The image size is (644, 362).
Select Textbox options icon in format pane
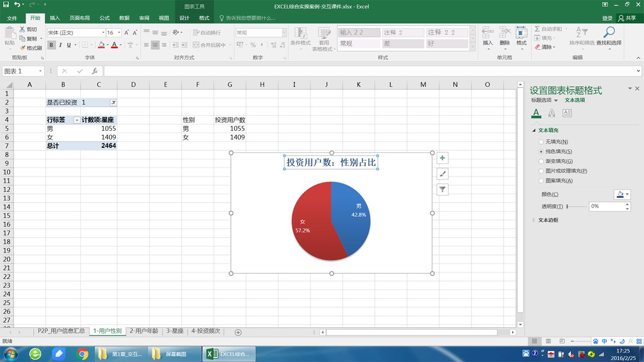567,113
